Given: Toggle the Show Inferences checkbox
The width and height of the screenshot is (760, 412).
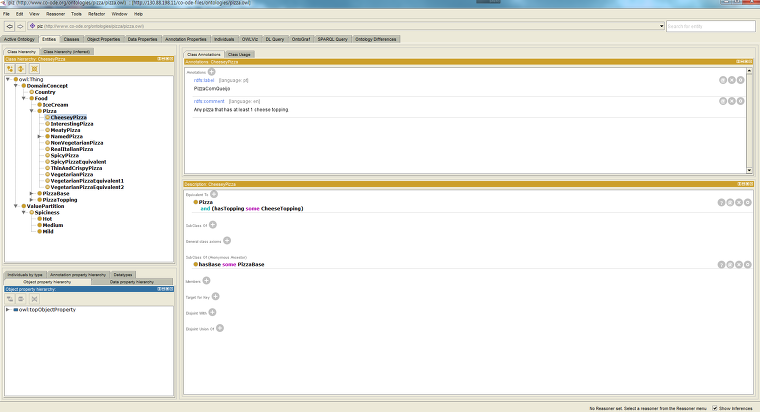Looking at the screenshot, I should click(x=714, y=408).
